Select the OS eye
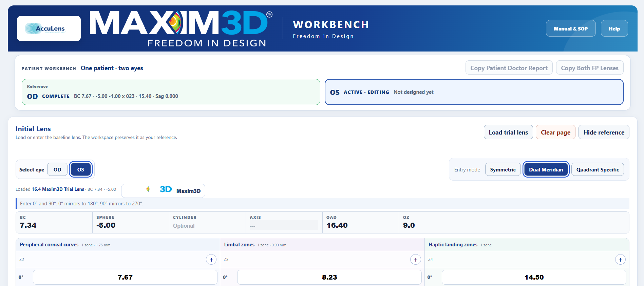The width and height of the screenshot is (644, 286). (81, 169)
